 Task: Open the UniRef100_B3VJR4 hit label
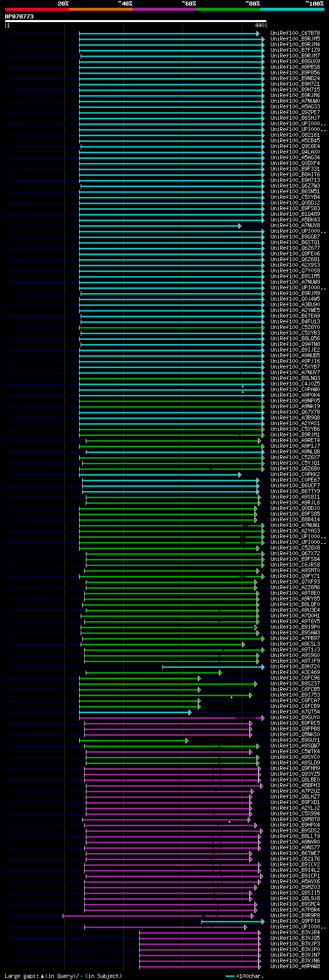click(x=295, y=933)
